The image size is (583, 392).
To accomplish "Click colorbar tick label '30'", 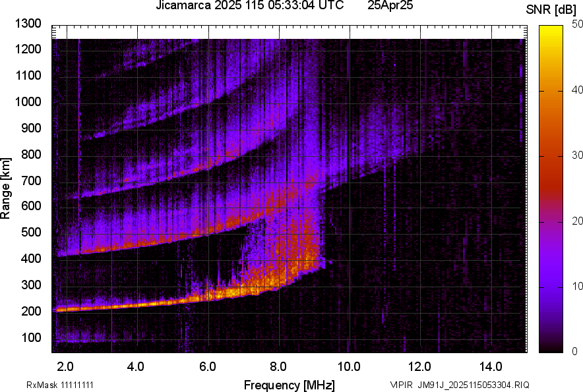I will coord(576,155).
